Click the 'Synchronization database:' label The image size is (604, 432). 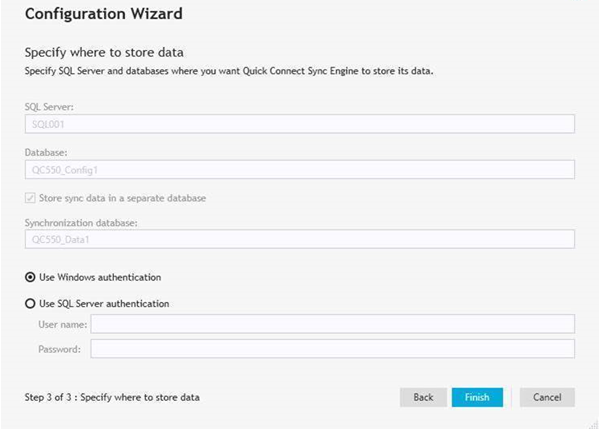click(x=81, y=223)
